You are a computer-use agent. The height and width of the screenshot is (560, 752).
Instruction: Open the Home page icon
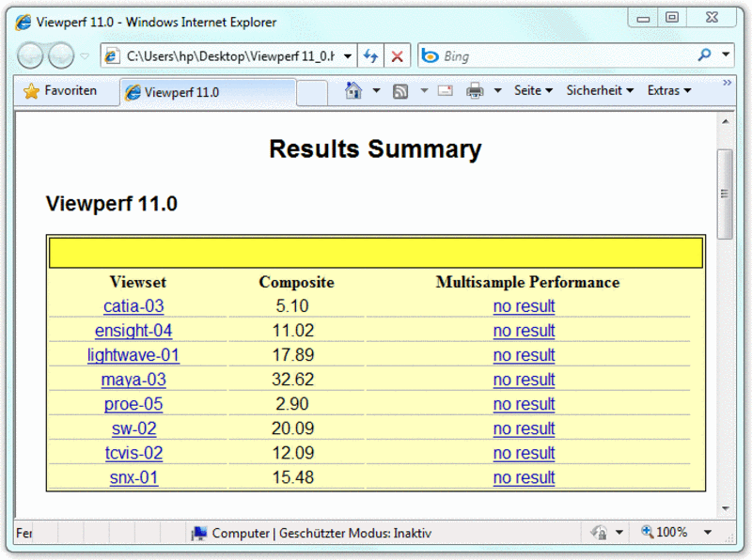click(x=353, y=91)
